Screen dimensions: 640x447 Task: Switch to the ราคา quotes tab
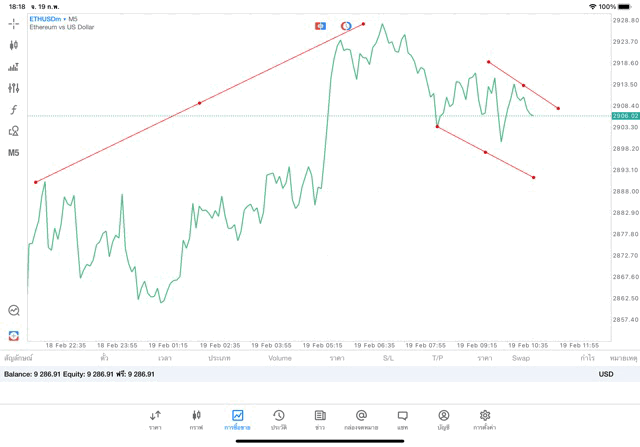click(x=155, y=419)
